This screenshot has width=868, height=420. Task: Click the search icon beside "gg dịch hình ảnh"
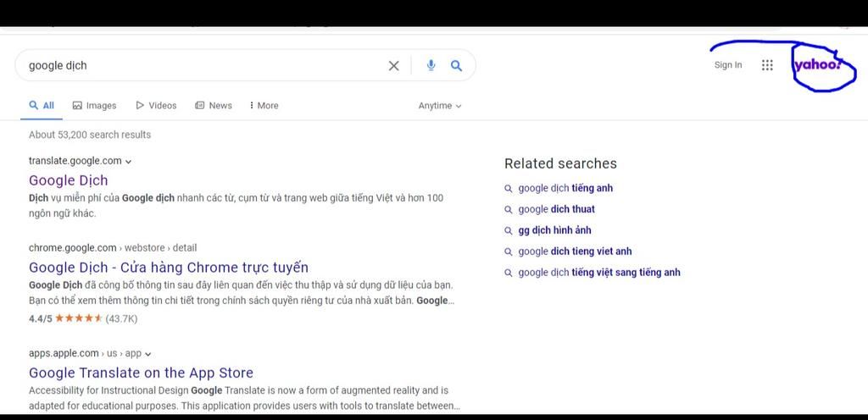click(509, 230)
